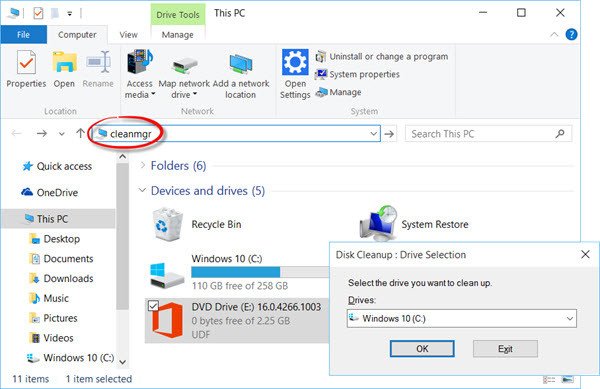Click Map network drive icon
The image size is (600, 389).
[184, 65]
